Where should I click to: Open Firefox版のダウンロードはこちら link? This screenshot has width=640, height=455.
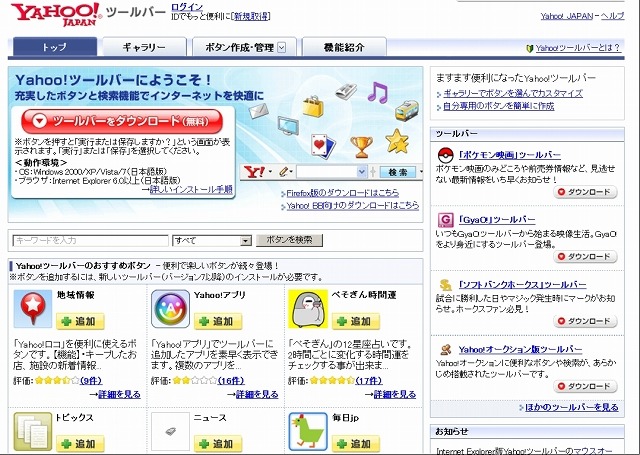pos(342,193)
